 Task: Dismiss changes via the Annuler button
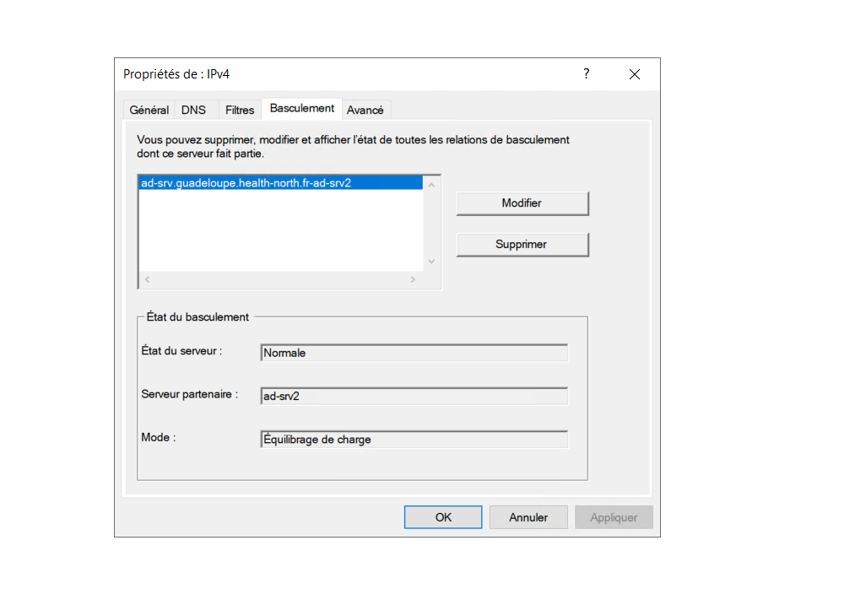tap(527, 516)
